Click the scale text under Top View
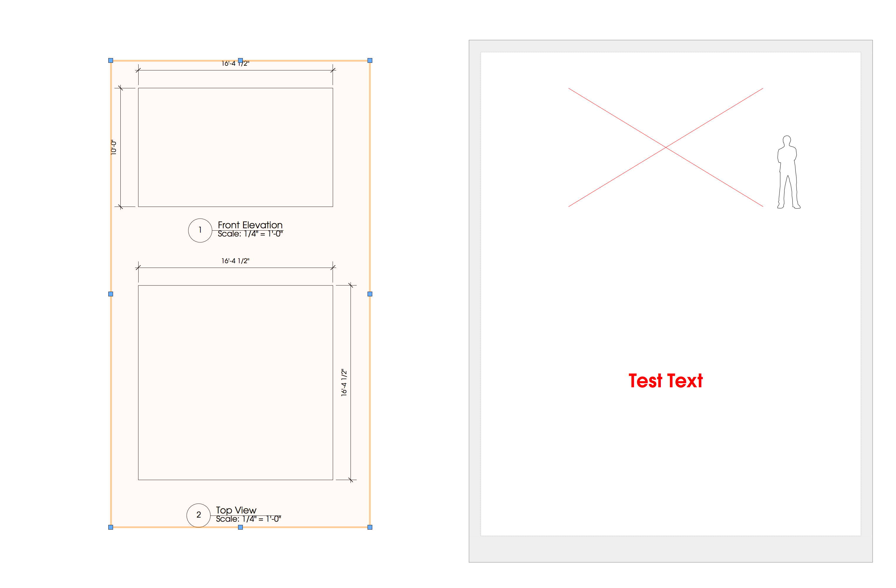The image size is (896, 588). (248, 519)
